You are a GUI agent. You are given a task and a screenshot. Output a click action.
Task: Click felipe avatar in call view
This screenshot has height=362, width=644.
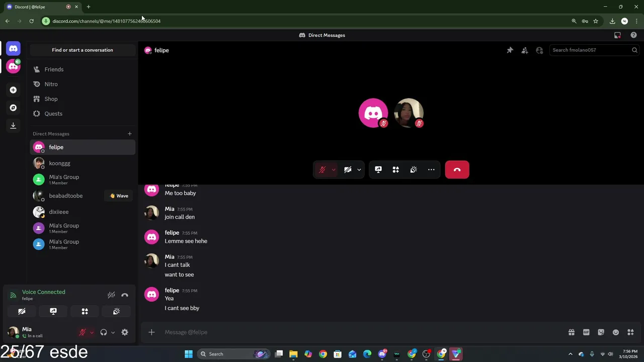coord(373,113)
